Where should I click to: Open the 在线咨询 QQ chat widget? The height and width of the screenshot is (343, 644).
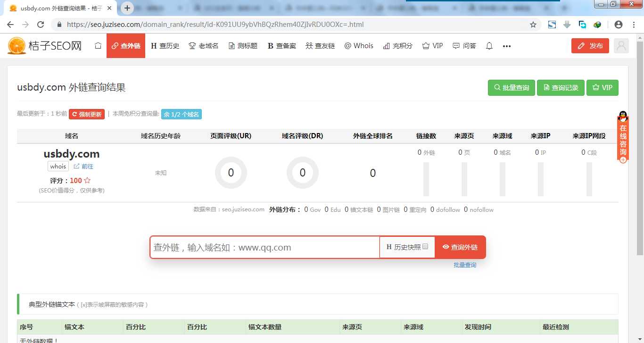click(623, 137)
